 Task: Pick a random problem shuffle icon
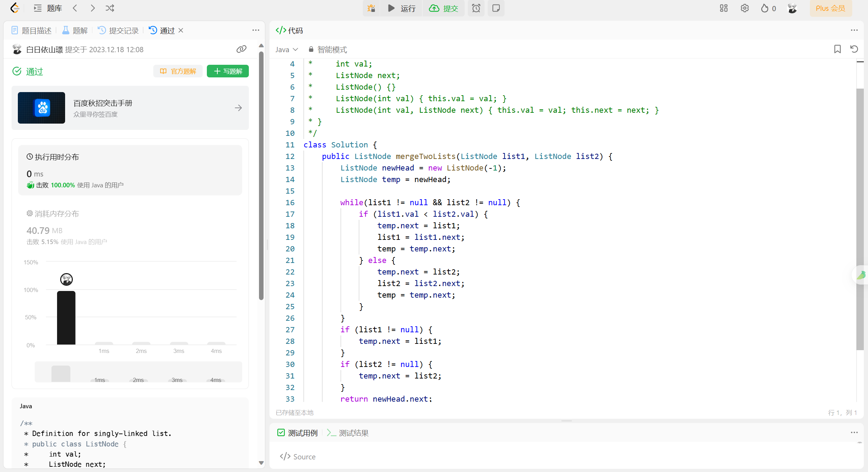[110, 8]
